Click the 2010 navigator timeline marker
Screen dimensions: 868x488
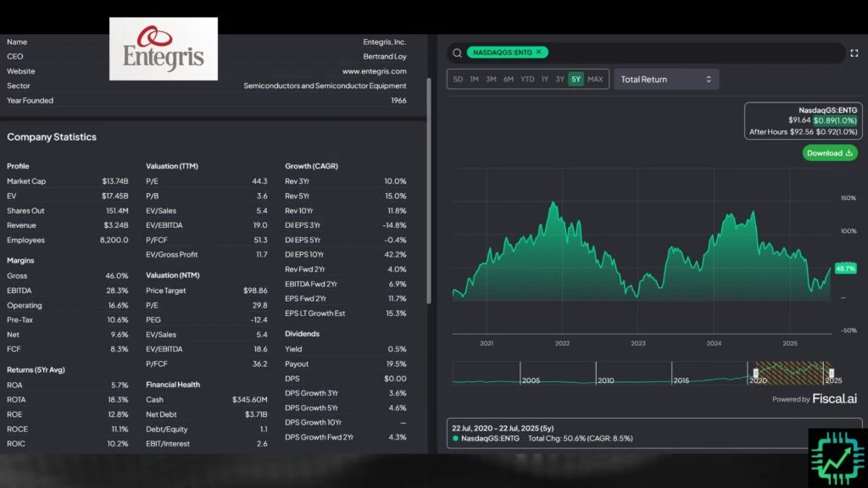pos(605,380)
